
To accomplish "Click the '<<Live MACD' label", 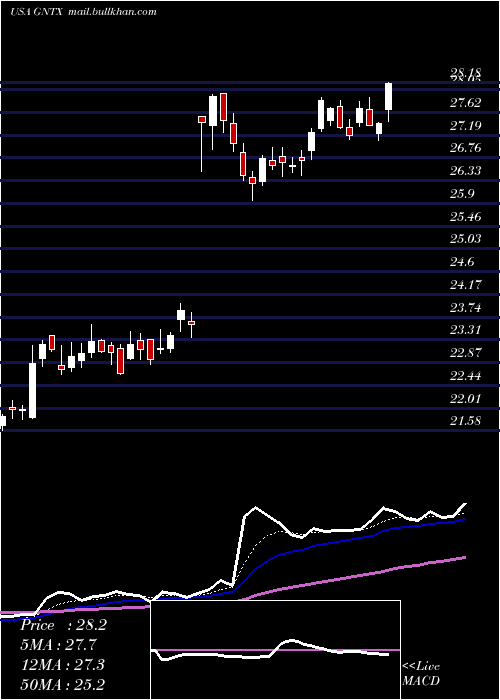I will pyautogui.click(x=421, y=674).
